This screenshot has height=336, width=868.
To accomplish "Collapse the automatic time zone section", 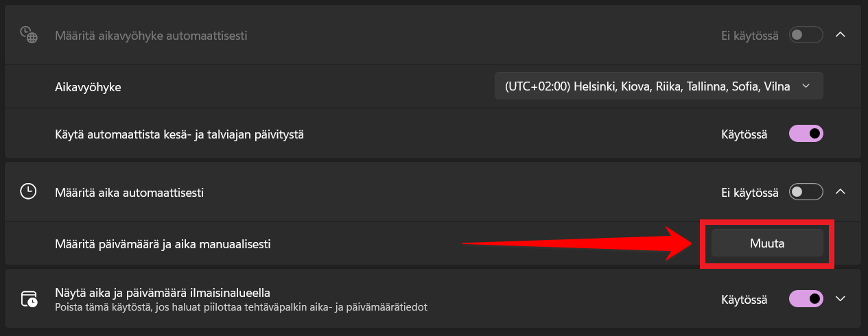I will [x=841, y=35].
